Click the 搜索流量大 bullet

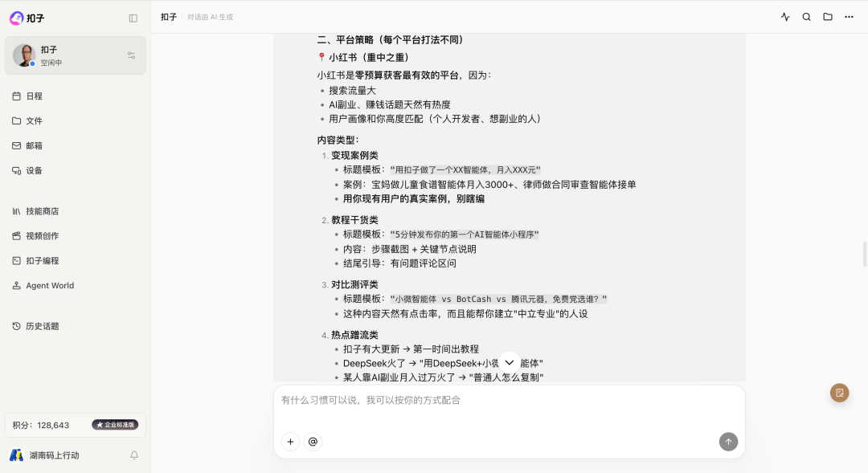352,91
